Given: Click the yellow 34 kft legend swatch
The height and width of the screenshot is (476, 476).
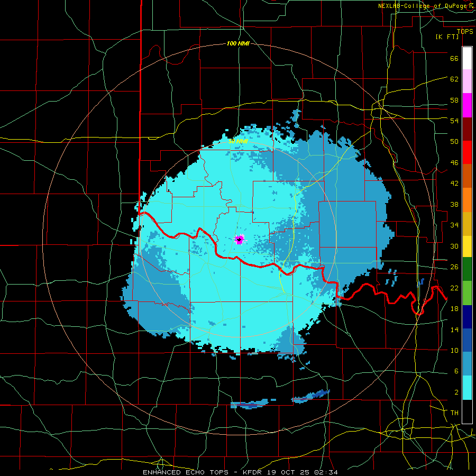Looking at the screenshot, I should pos(467,246).
